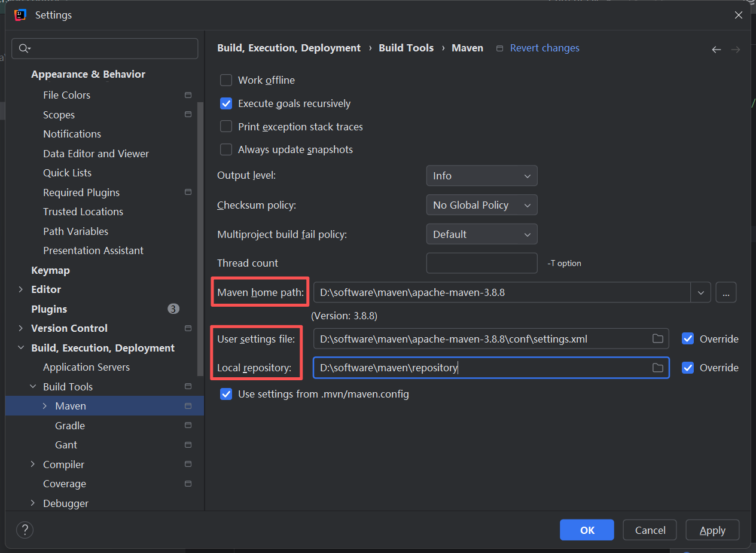The image size is (756, 553).
Task: Click project-level icon beside Maven row
Action: 188,406
